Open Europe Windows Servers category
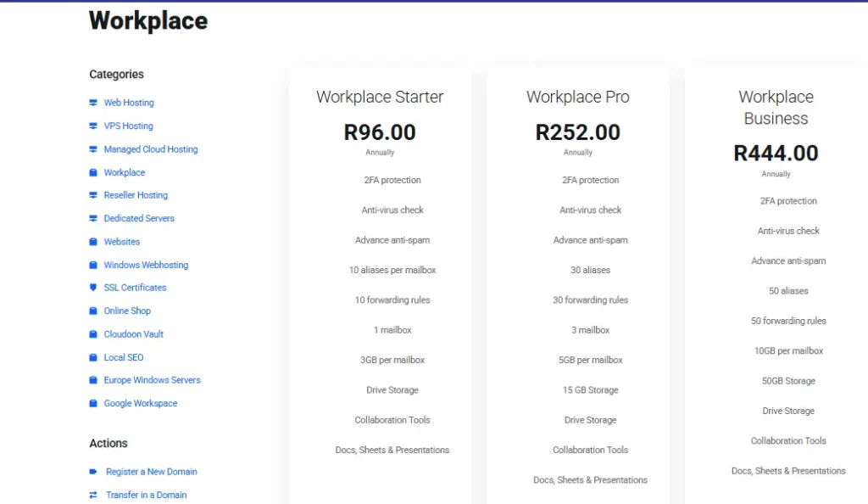 click(151, 380)
